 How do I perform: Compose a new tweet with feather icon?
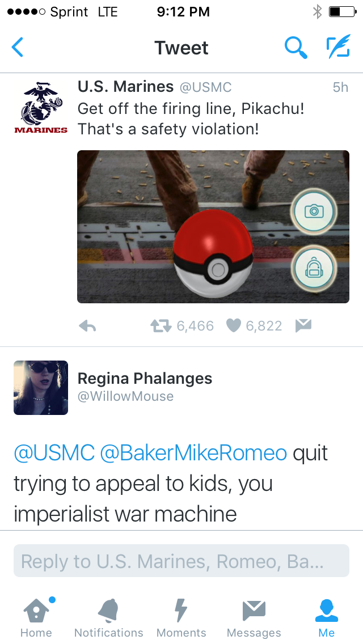pyautogui.click(x=339, y=46)
